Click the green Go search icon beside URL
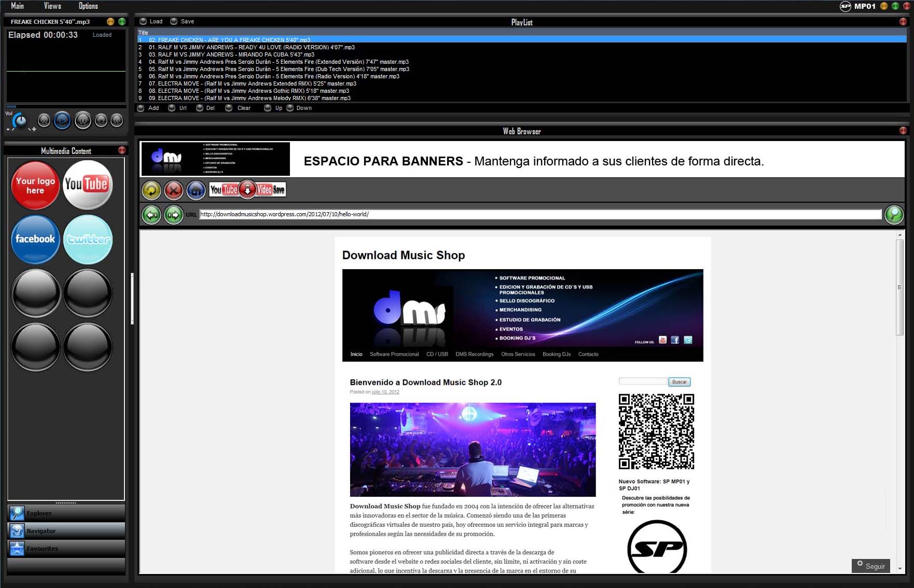The height and width of the screenshot is (588, 914). [x=894, y=214]
